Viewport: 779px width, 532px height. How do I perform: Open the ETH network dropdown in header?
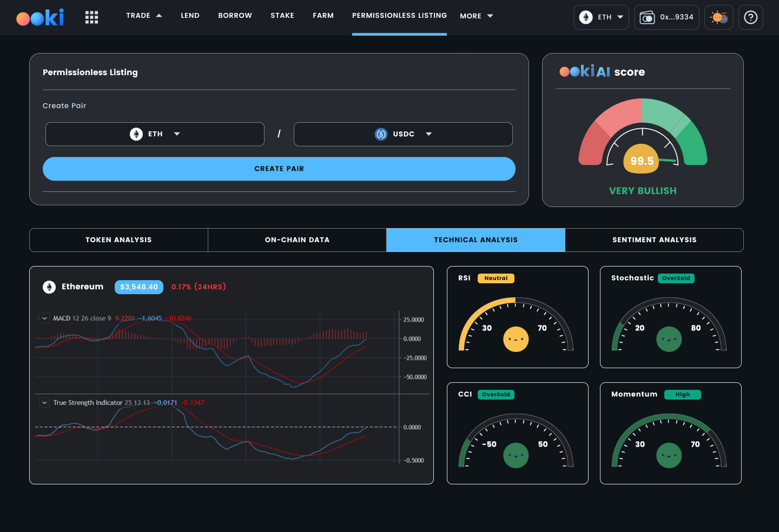601,17
